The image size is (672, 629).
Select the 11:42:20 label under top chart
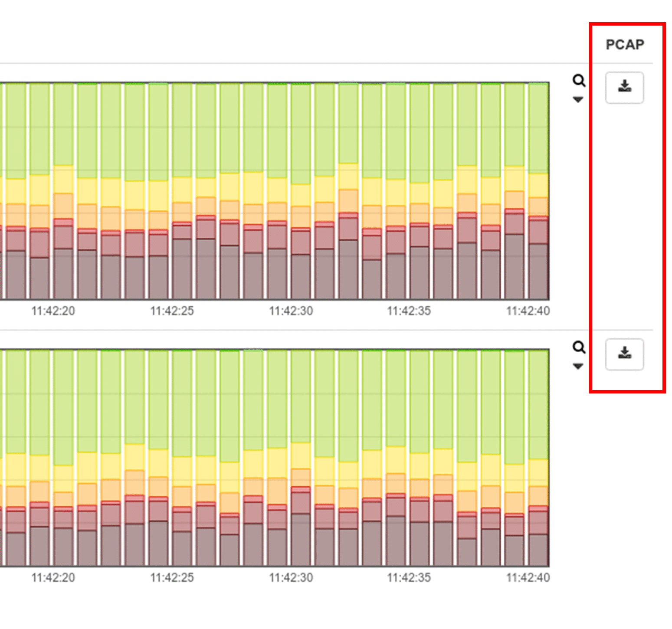(53, 311)
